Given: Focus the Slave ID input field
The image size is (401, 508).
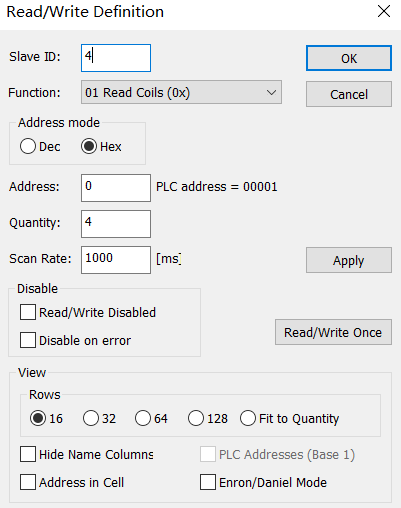Looking at the screenshot, I should [116, 58].
